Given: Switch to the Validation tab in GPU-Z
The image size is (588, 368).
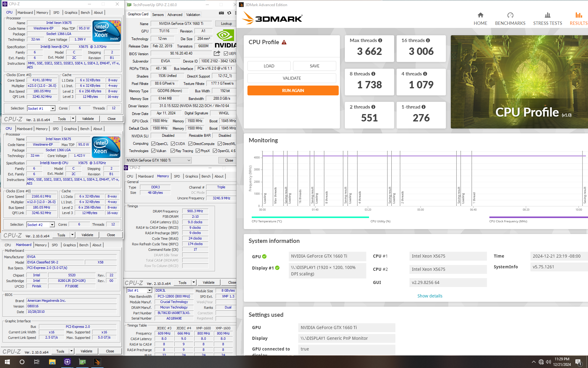Looking at the screenshot, I should coord(193,15).
